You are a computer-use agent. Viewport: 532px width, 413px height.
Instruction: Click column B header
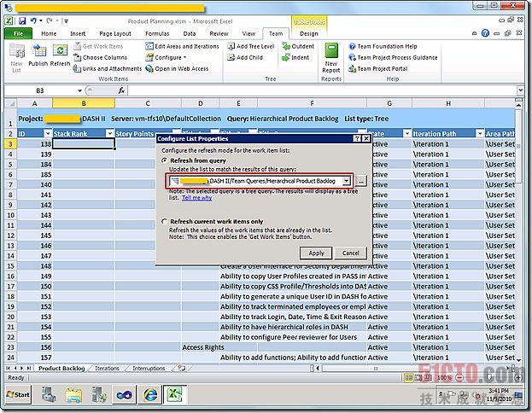(84, 103)
